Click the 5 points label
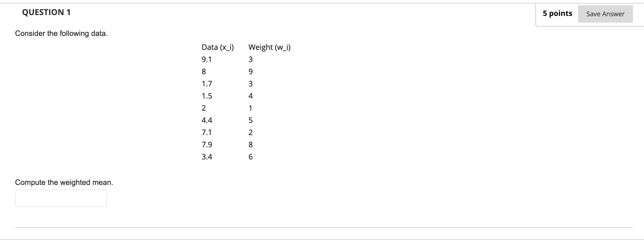Screen dimensions: 644x240 (x=557, y=13)
